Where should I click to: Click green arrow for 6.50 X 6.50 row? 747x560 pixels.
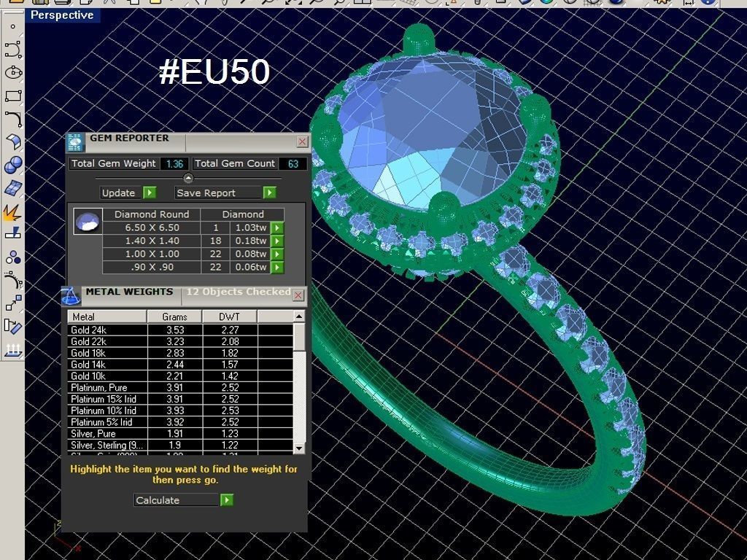tap(277, 227)
